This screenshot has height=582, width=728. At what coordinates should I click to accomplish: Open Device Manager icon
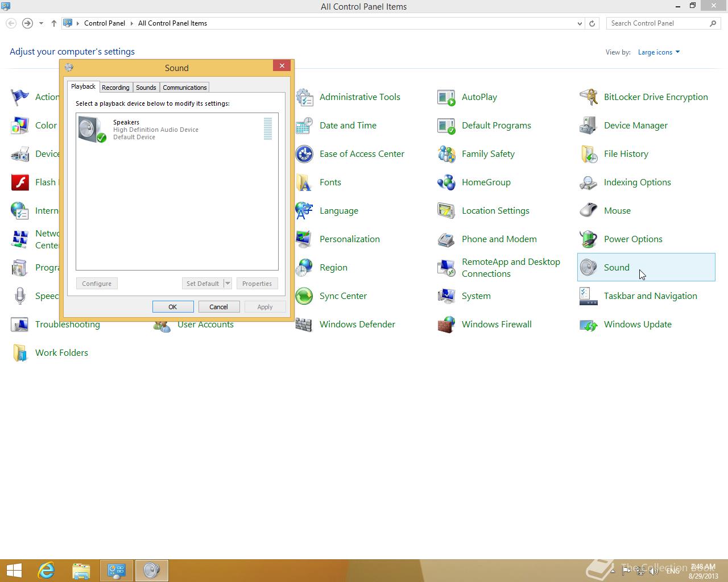(x=589, y=126)
